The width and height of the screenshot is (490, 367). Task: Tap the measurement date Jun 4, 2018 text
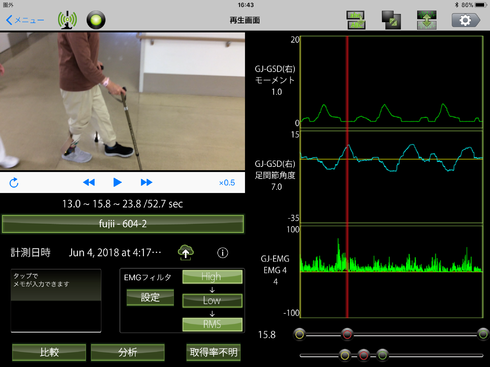pos(115,253)
